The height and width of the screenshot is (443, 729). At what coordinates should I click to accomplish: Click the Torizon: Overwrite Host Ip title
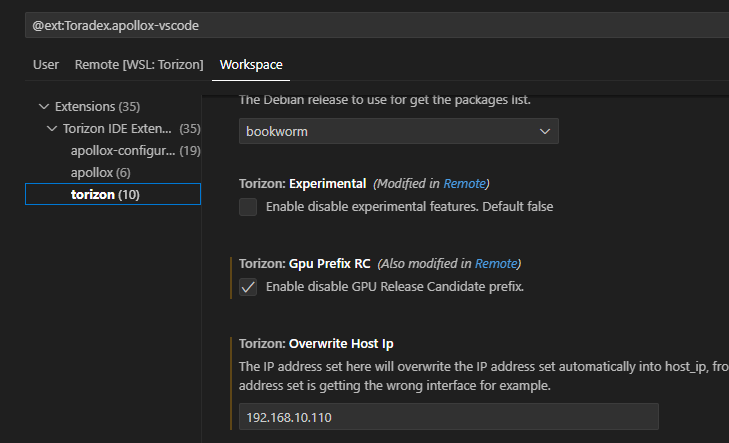pos(316,344)
